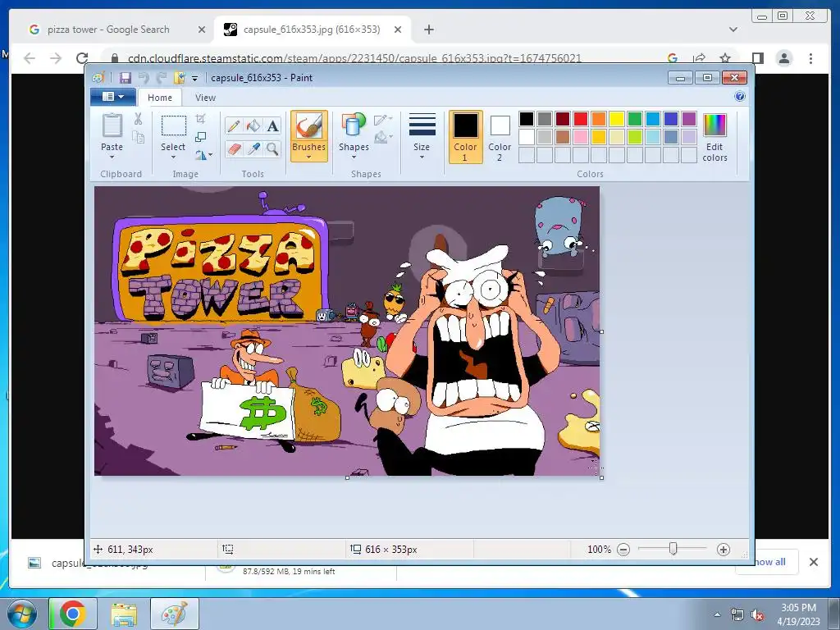Click the Resize icon in Image group
840x630 pixels.
[200, 137]
